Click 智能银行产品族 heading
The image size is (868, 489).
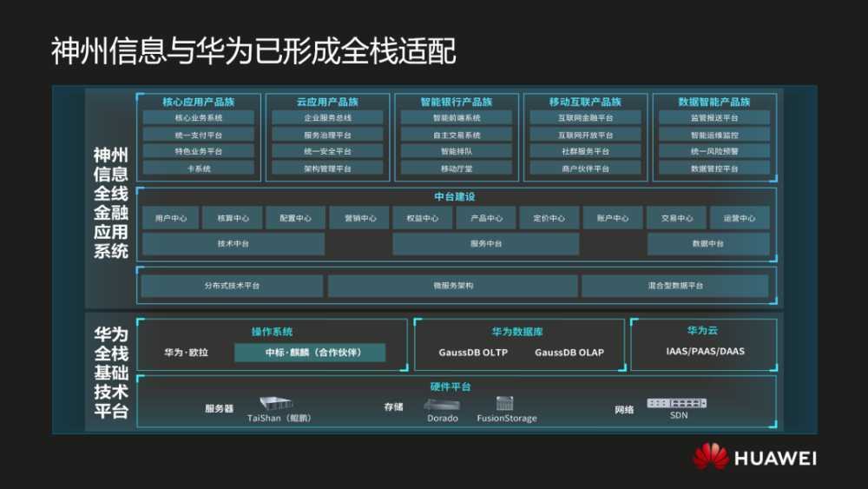click(457, 102)
